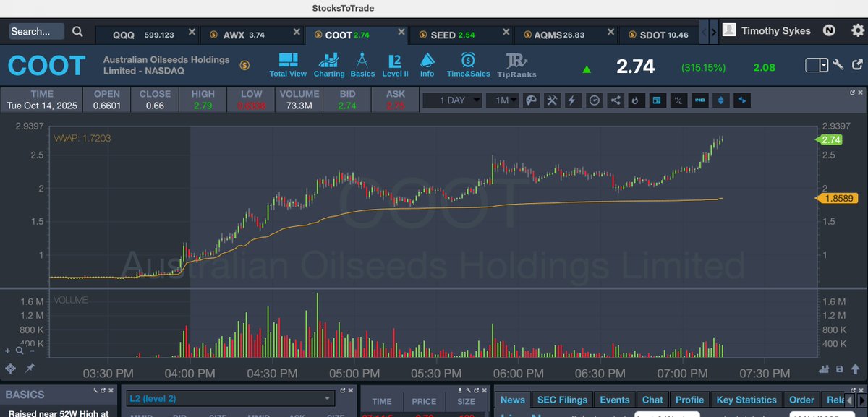Select the SEC Filings tab
Viewport: 868px width, 417px height.
pos(563,400)
